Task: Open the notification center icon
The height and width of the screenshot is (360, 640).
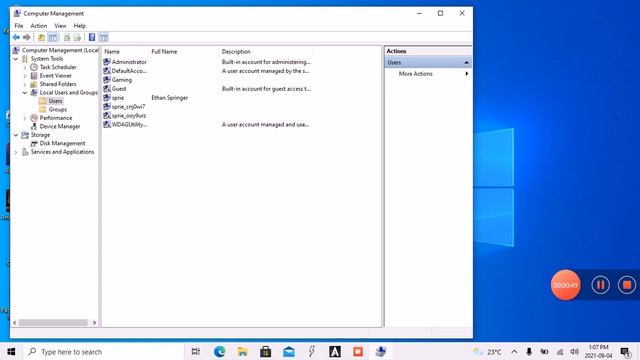Action: click(625, 352)
